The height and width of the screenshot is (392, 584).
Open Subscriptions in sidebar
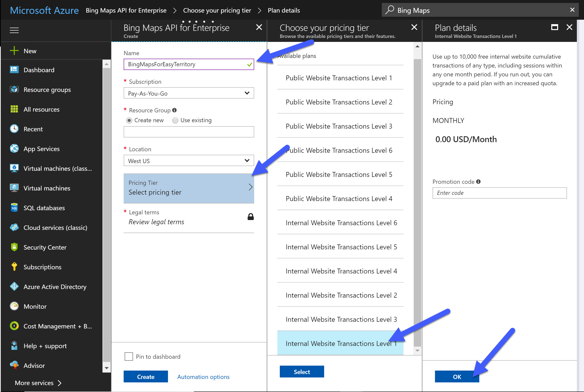tap(42, 267)
